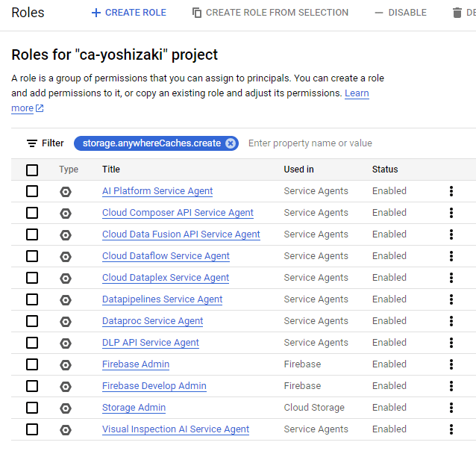
Task: Open the Cloud Dataflow Service Agent role
Action: tap(166, 256)
